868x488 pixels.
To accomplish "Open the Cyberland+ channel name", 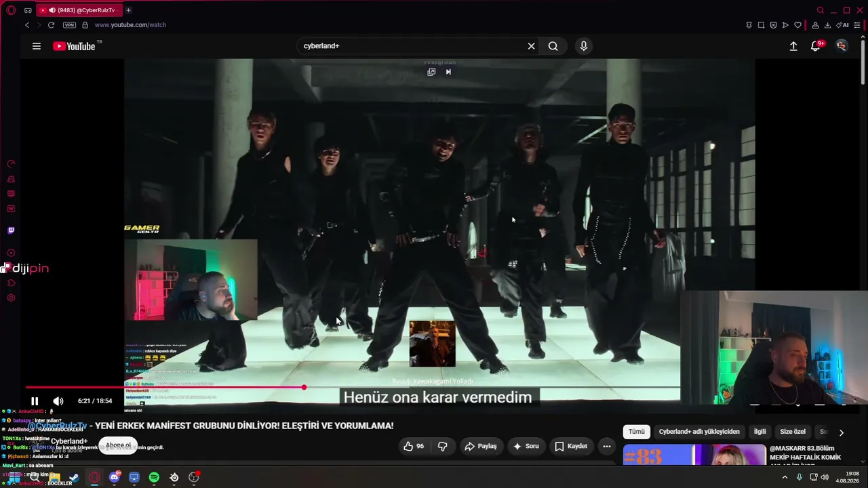I will click(69, 441).
